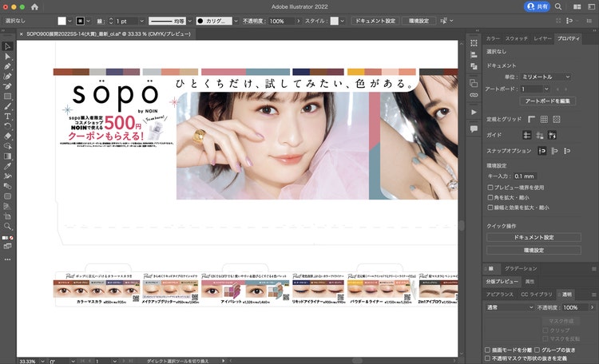Screen dimensions: 599x364
Task: Select the Zoom magnifier tool
Action: (7, 226)
